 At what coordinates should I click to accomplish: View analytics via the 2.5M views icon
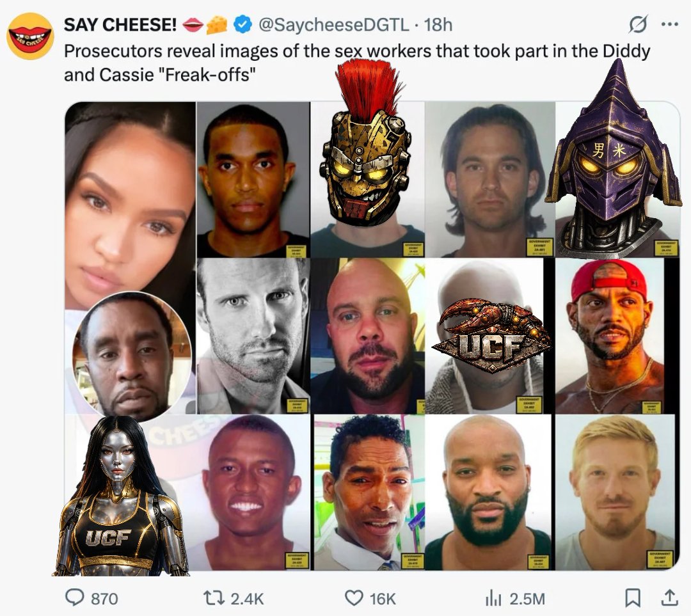pyautogui.click(x=491, y=598)
